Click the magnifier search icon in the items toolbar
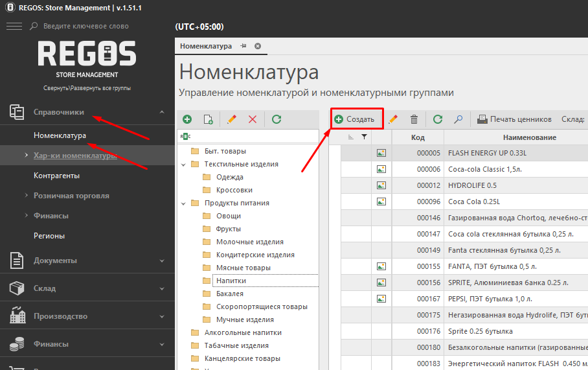The height and width of the screenshot is (370, 588). click(x=458, y=119)
